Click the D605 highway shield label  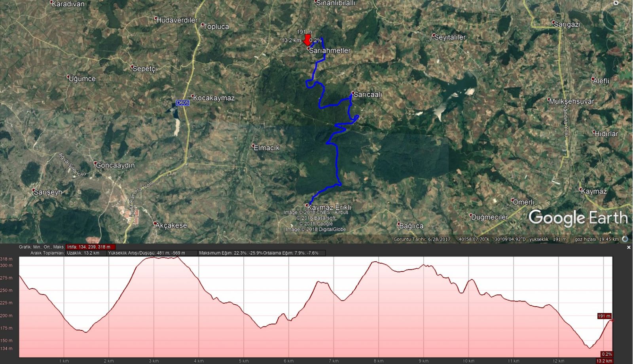(x=182, y=103)
